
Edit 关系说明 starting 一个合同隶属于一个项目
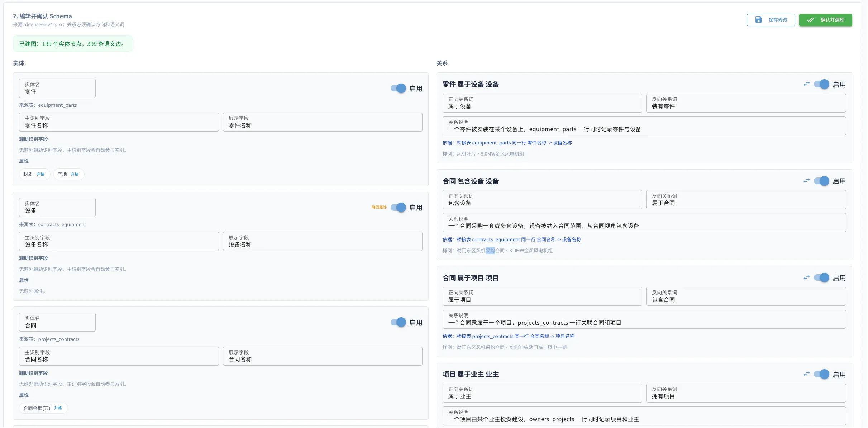644,319
